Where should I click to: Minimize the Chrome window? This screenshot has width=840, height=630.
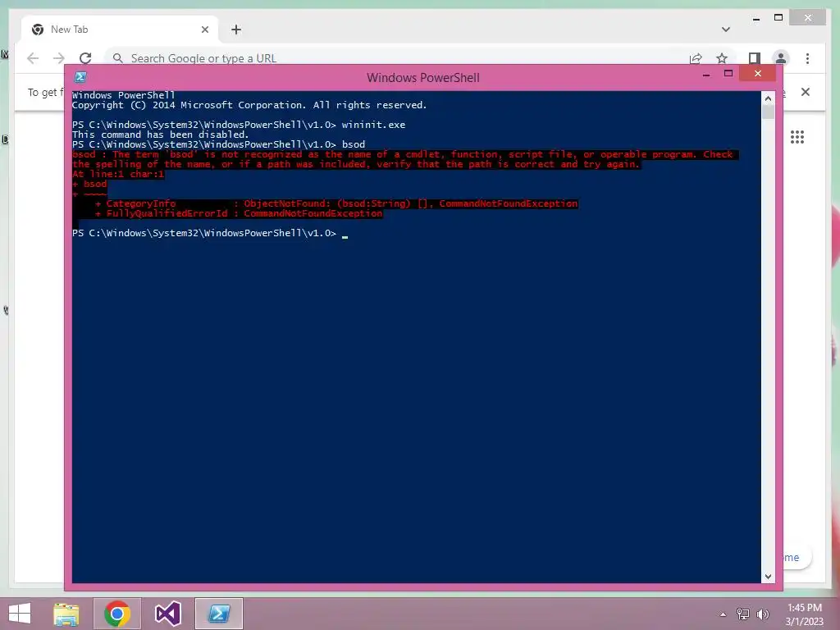pos(756,18)
